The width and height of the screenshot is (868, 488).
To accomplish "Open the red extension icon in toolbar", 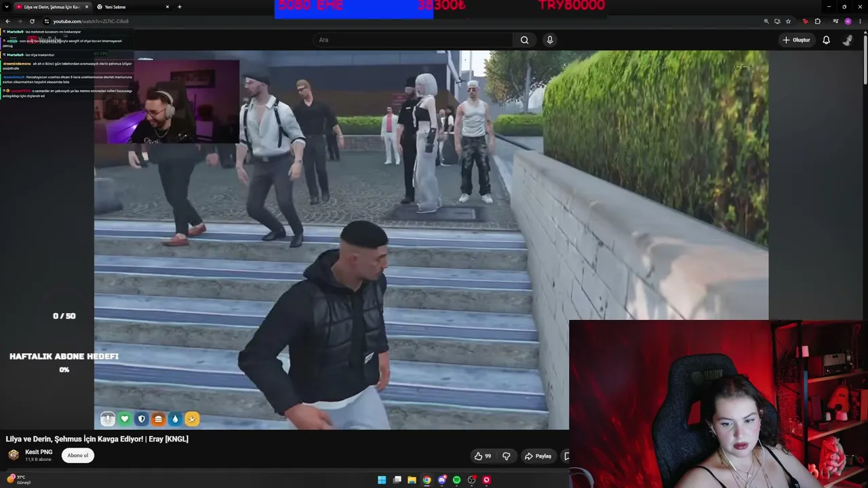I will point(806,21).
